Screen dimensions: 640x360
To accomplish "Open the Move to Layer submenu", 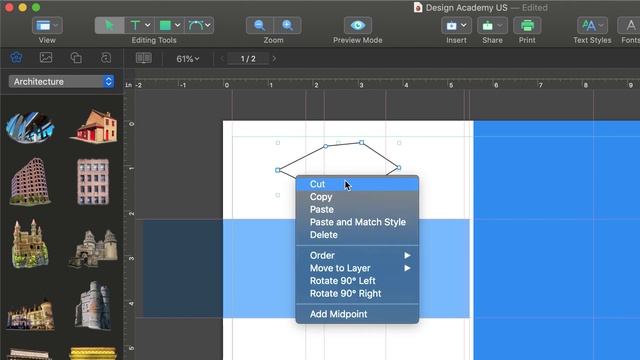I will tap(357, 268).
